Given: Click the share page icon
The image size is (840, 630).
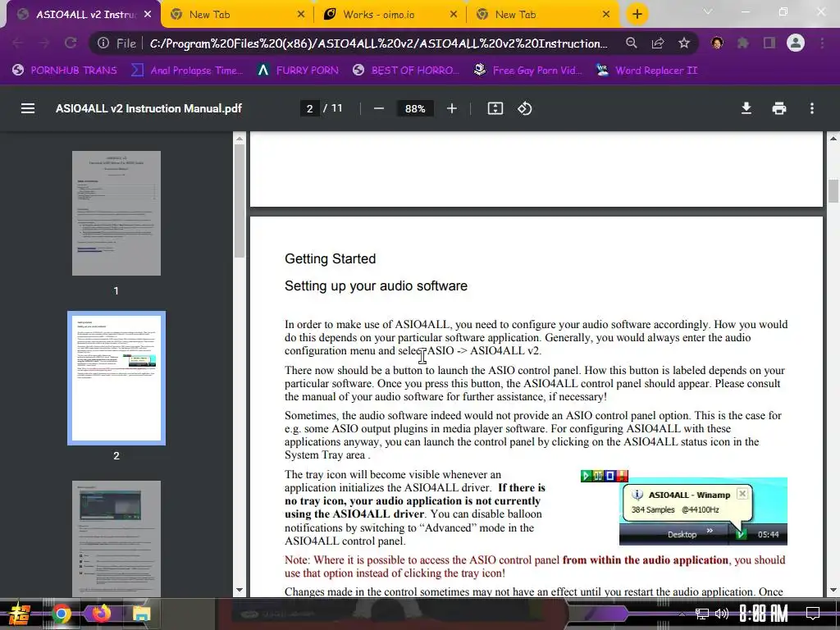Looking at the screenshot, I should pos(658,43).
